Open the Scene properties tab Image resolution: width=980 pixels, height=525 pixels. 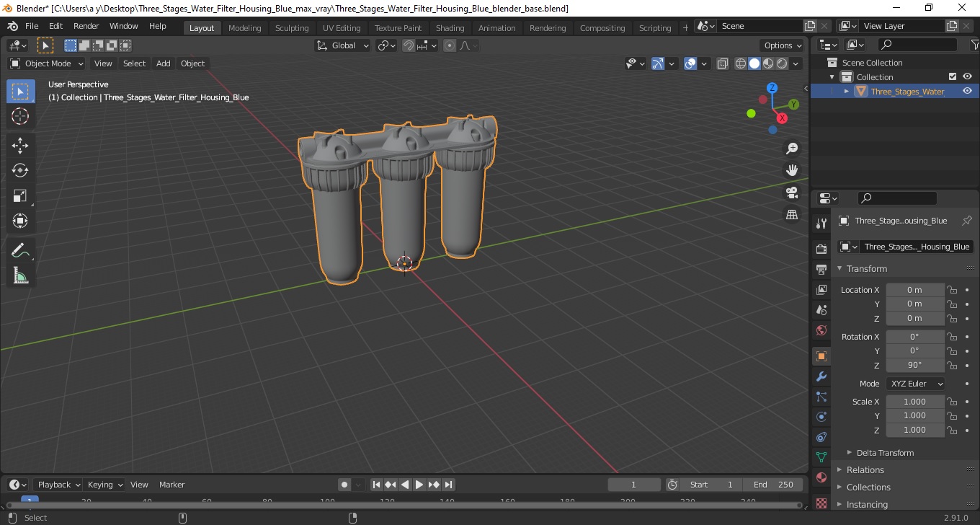point(821,310)
